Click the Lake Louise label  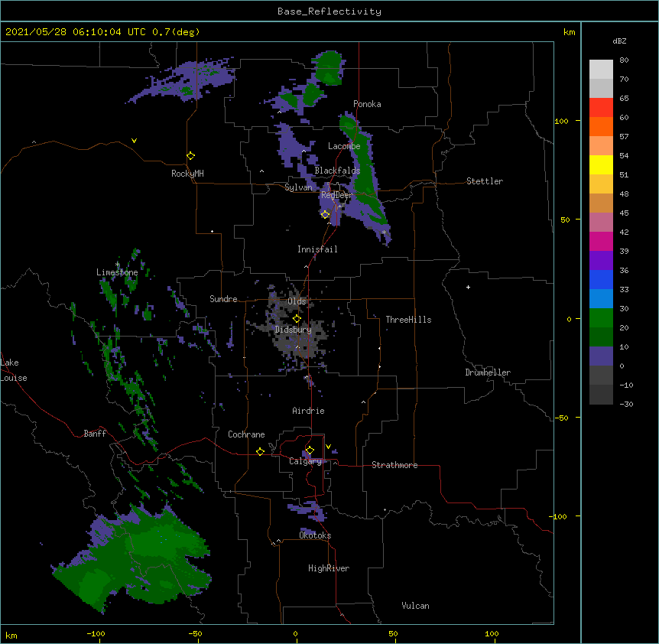pos(14,370)
